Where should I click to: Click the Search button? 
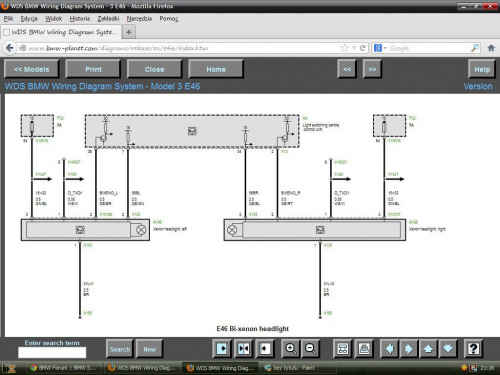120,349
